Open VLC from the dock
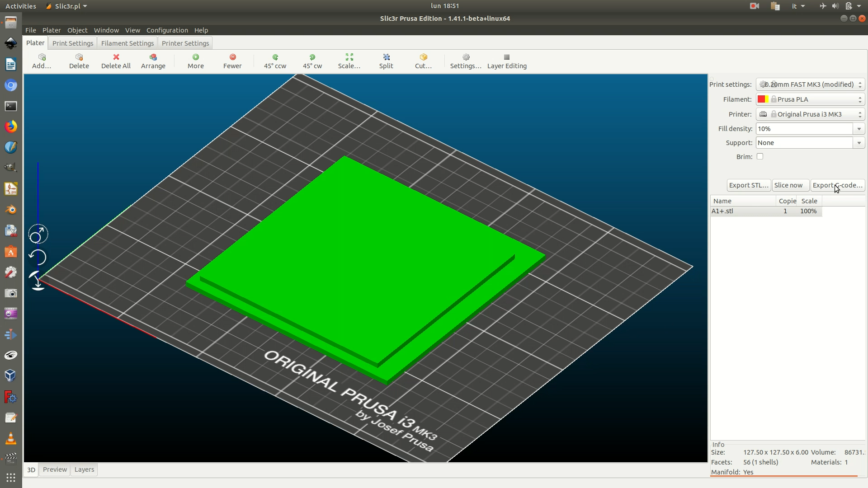Screen dimensions: 868x488 [11, 438]
